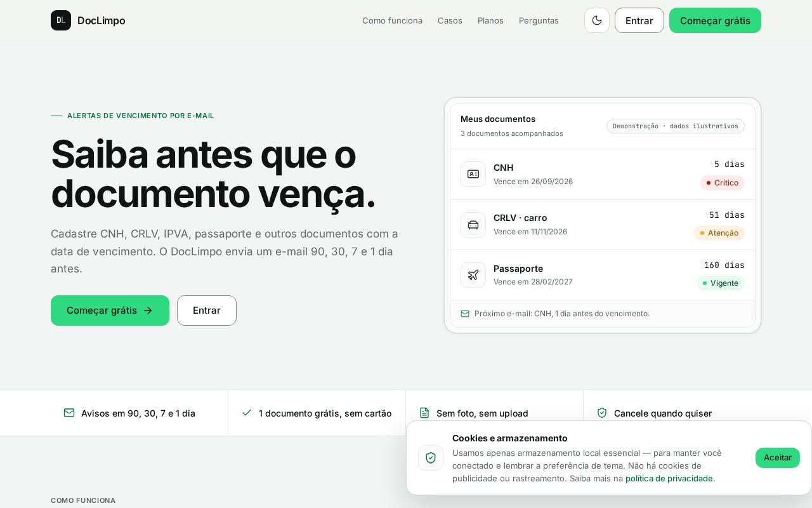812x508 pixels.
Task: Click the 51 dias counter
Action: (727, 215)
